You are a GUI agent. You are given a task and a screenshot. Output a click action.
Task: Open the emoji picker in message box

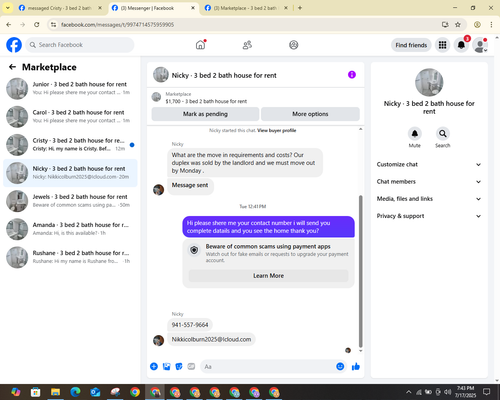340,366
